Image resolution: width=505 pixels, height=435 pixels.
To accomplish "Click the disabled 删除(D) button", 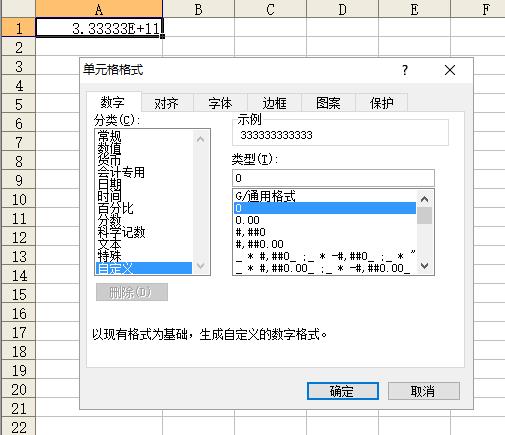I will [x=132, y=292].
